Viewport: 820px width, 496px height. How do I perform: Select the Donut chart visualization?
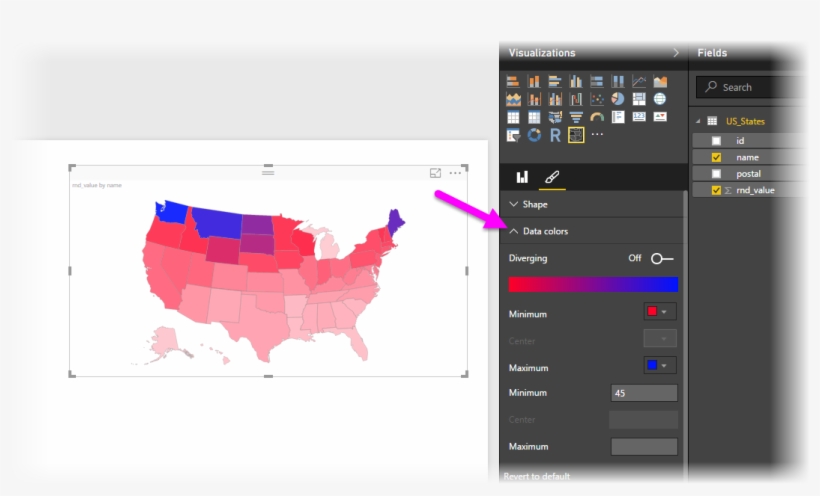point(534,135)
